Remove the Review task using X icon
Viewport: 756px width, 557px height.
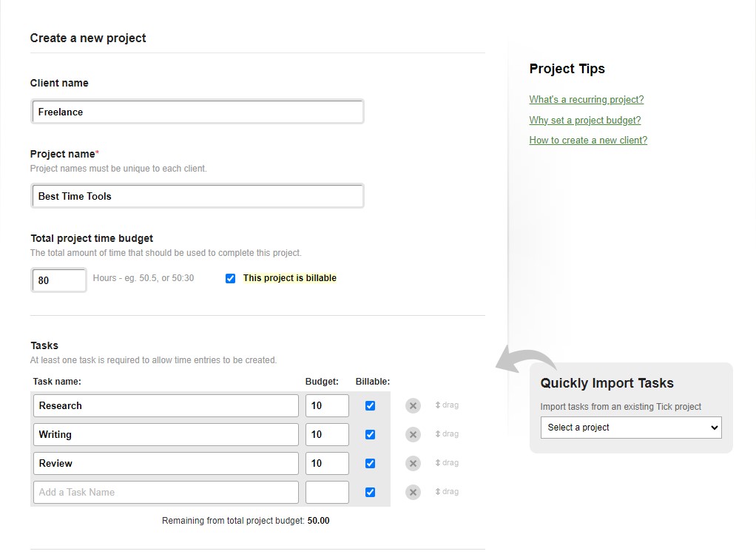[x=413, y=463]
